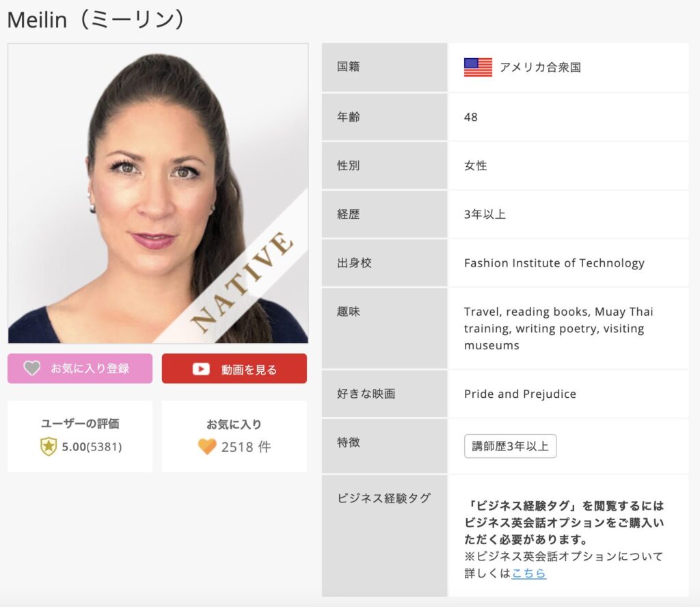Click Meilin's profile photo
The width and height of the screenshot is (700, 607).
pyautogui.click(x=158, y=193)
